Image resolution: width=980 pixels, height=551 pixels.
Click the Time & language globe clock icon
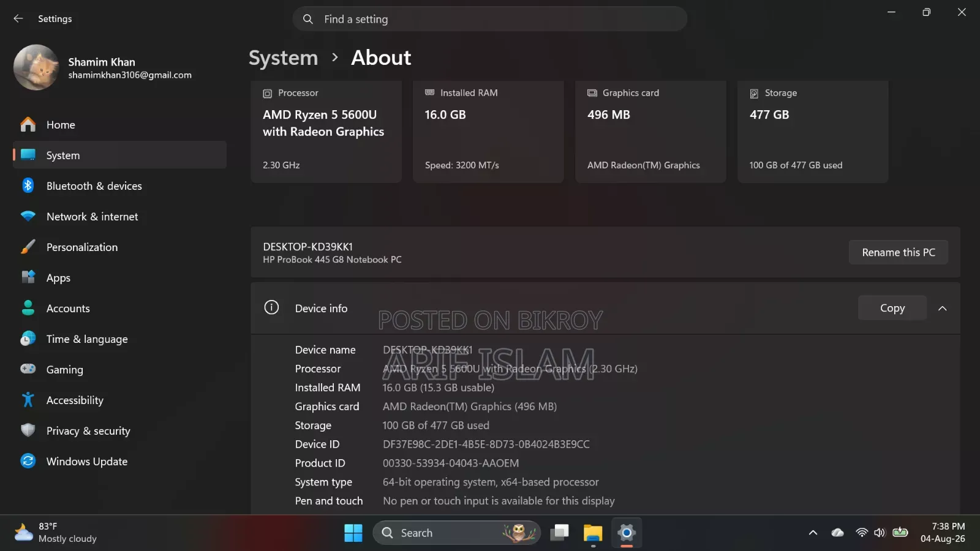28,339
